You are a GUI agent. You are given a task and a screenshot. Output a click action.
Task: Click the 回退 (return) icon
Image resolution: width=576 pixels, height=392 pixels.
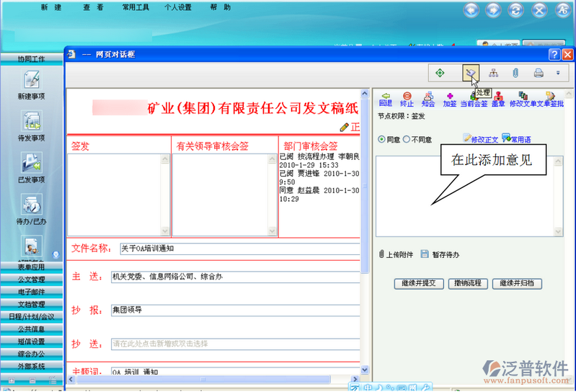385,99
